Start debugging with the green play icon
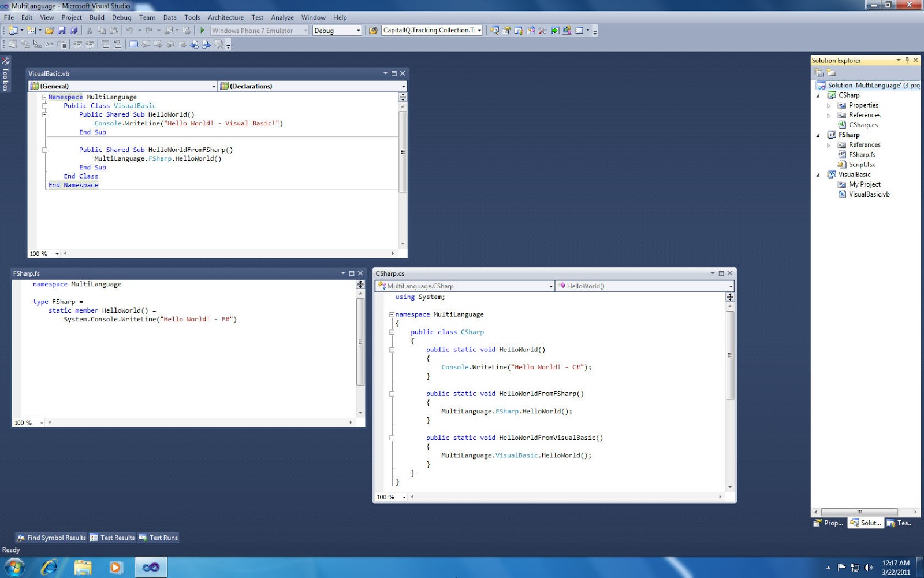The height and width of the screenshot is (578, 924). (202, 30)
